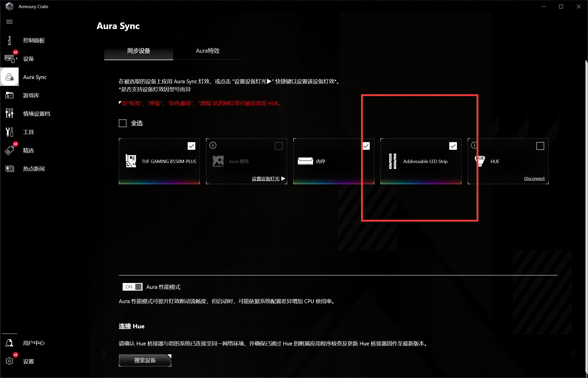Open the 用户中心 user center

34,343
